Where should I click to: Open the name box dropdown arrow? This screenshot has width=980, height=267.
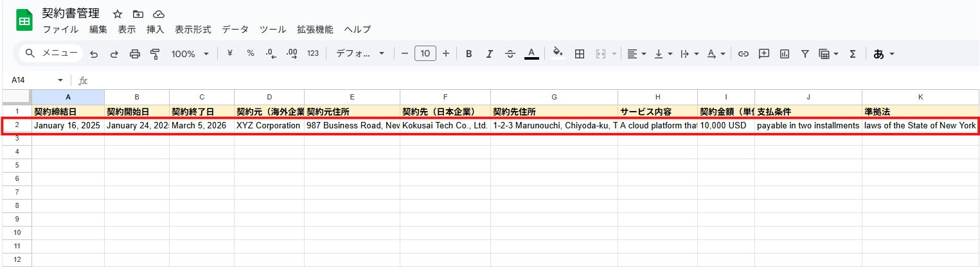60,80
